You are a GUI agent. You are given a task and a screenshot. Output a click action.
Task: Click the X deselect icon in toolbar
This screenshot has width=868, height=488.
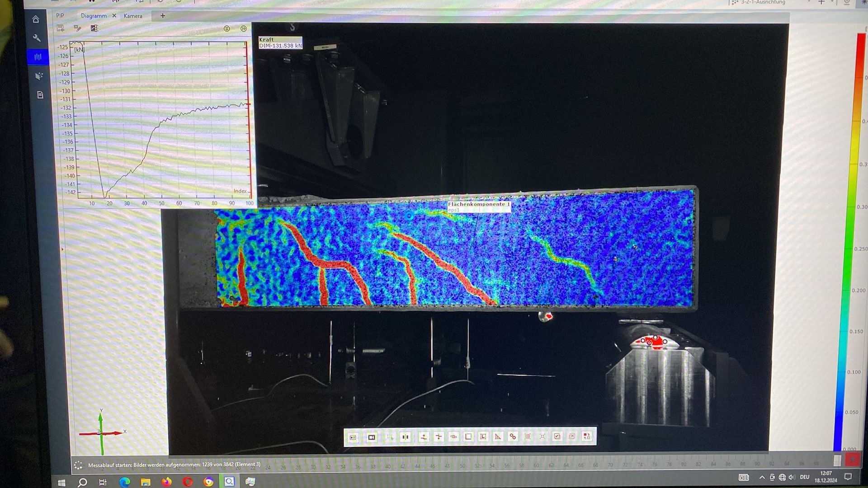[572, 436]
